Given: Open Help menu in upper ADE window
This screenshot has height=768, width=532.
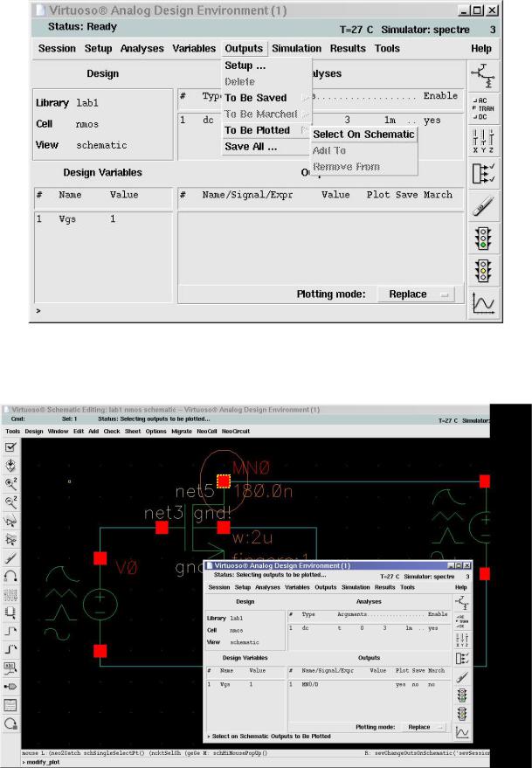Looking at the screenshot, I should [x=481, y=48].
